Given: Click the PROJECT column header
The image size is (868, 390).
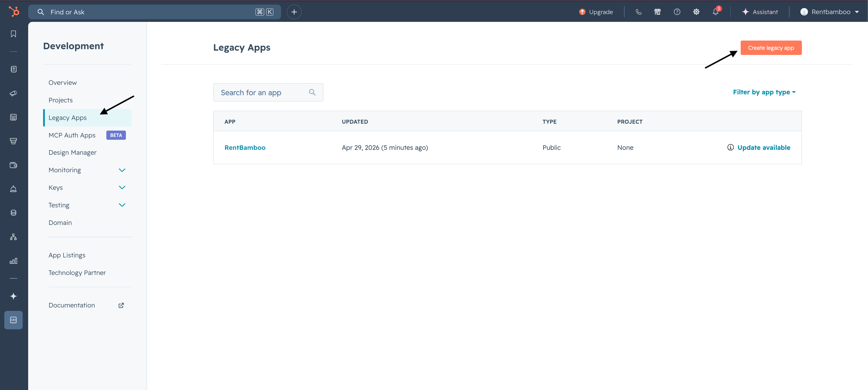Looking at the screenshot, I should tap(630, 122).
